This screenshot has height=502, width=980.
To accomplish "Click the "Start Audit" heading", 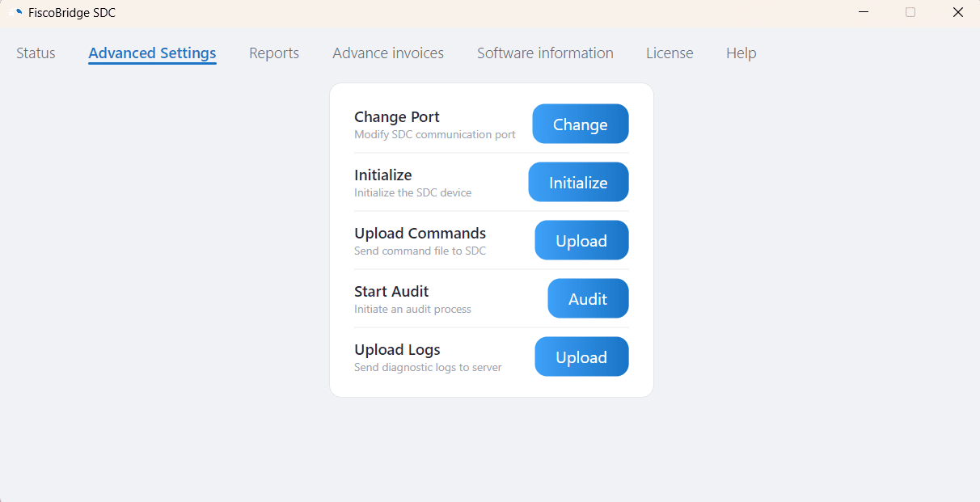I will [391, 292].
